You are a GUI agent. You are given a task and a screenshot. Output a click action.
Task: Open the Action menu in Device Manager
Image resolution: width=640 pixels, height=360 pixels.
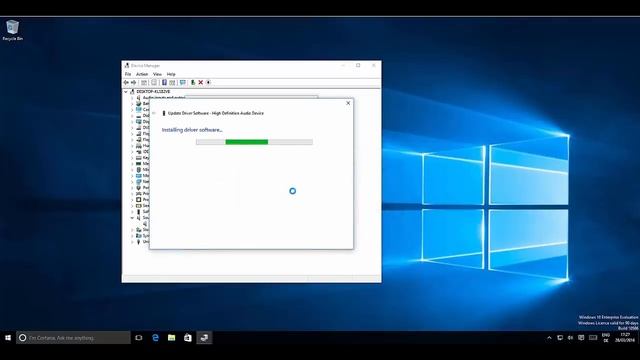142,74
